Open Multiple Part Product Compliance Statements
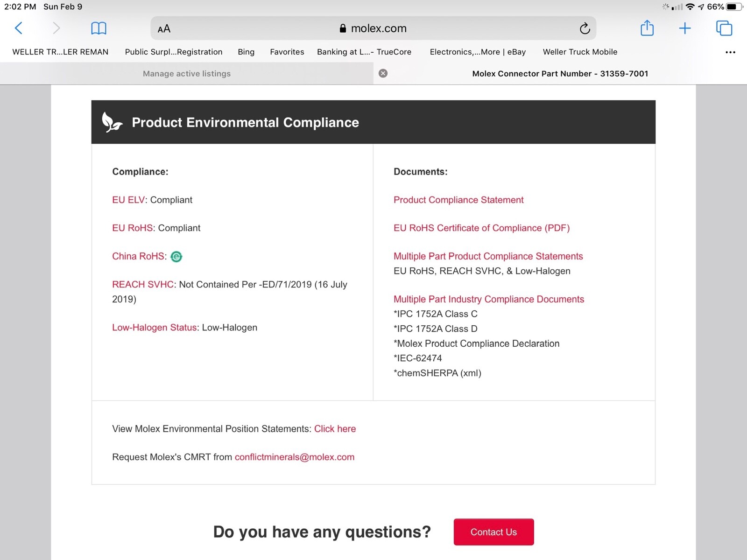The height and width of the screenshot is (560, 747). 488,256
